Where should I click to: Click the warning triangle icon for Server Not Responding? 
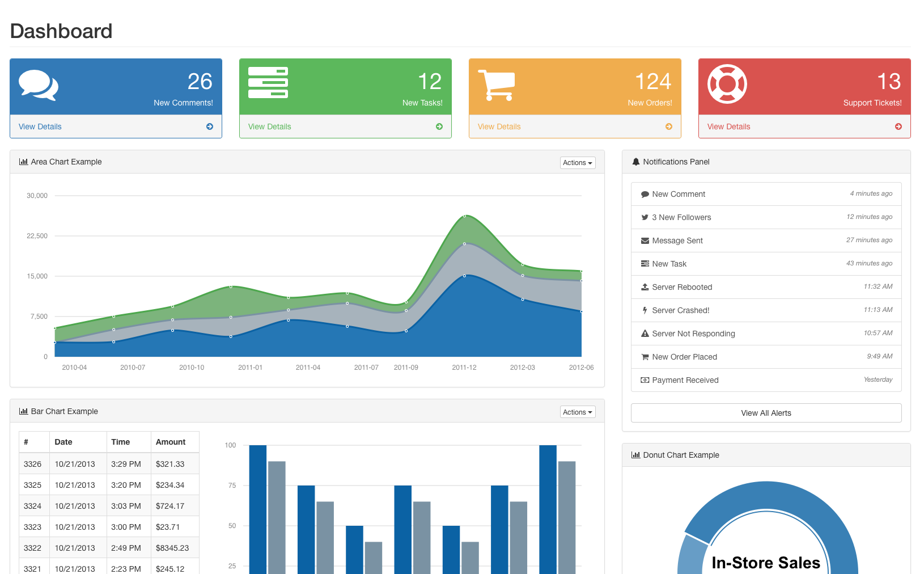645,334
